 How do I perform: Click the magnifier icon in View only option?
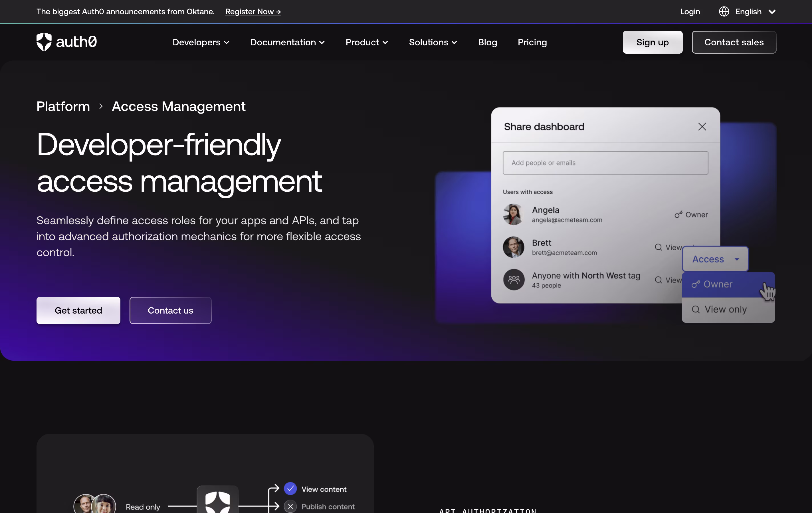pos(696,309)
